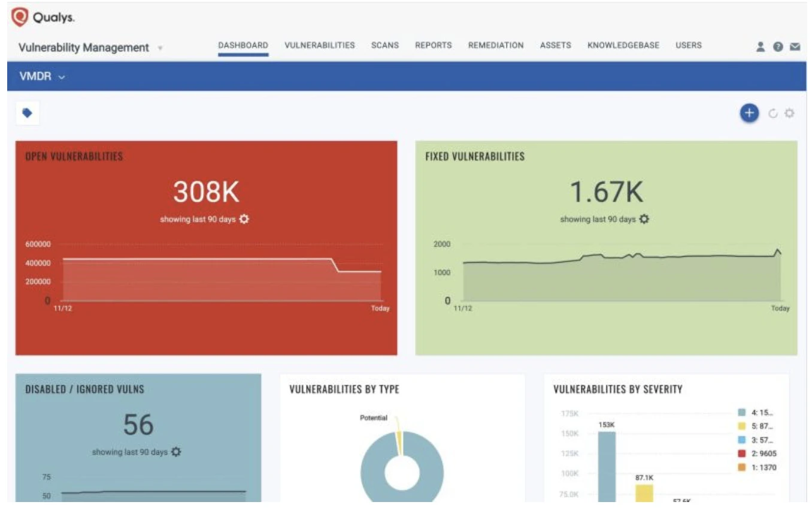Click the 1.67K fixed vulnerabilities count
This screenshot has height=517, width=812.
606,192
